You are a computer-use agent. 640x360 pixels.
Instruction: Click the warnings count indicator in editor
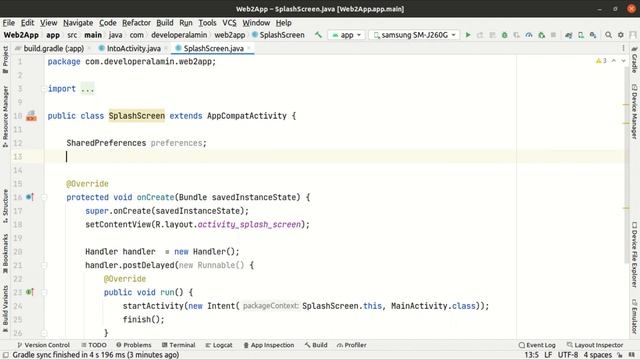(601, 61)
